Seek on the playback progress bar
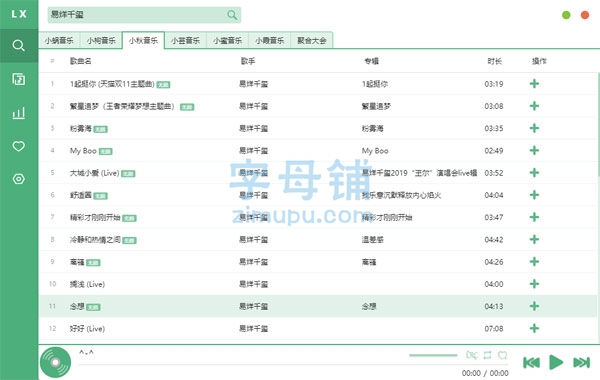600x380 pixels. [x=293, y=365]
